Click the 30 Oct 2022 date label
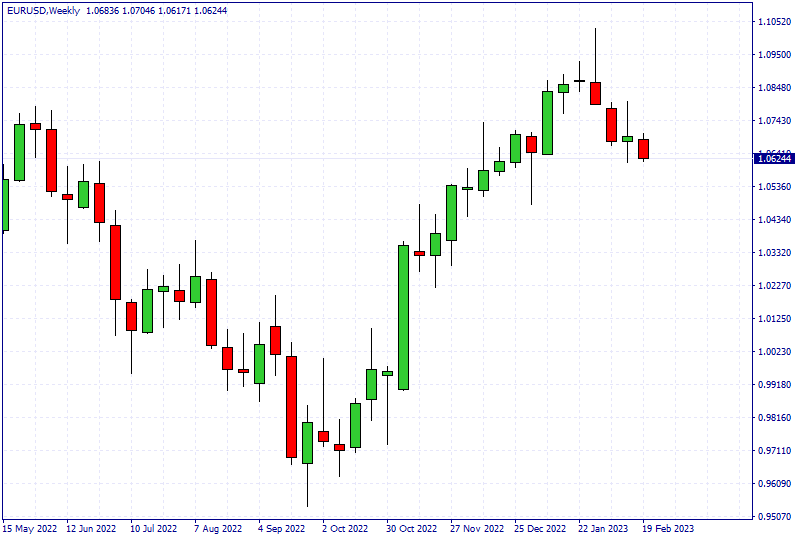The image size is (798, 540). [x=411, y=529]
